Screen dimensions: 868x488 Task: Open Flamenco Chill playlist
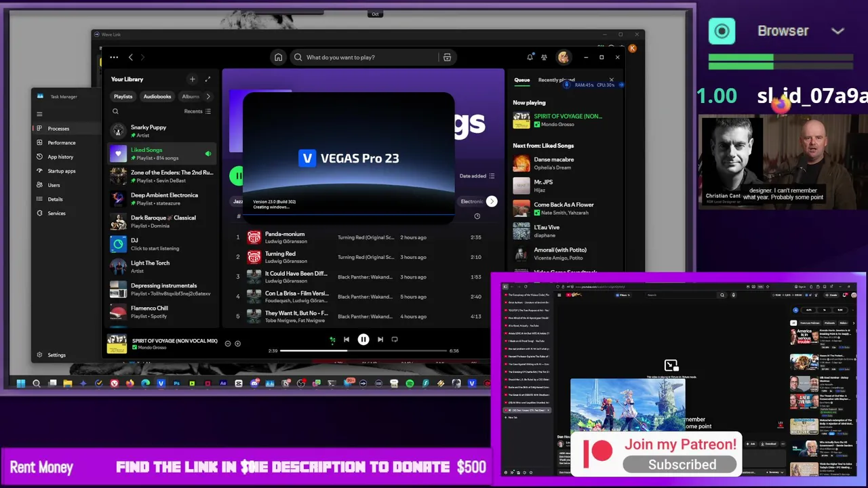(x=162, y=312)
